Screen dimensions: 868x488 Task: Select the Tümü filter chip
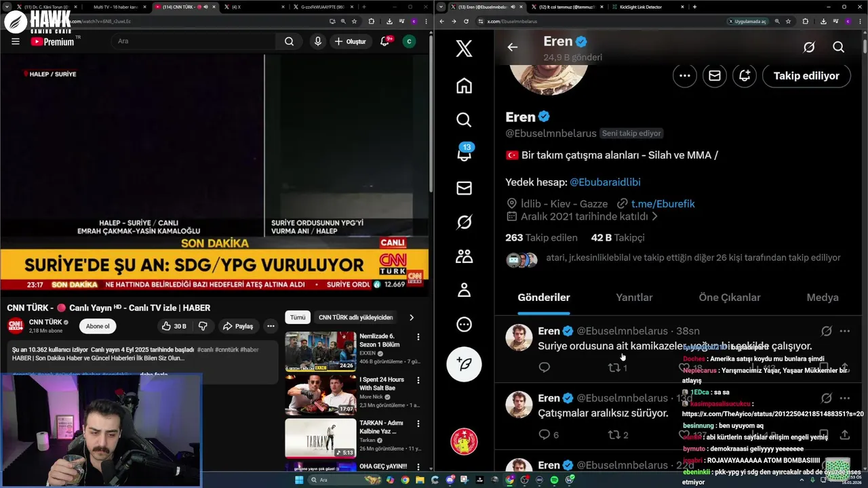[x=298, y=317]
